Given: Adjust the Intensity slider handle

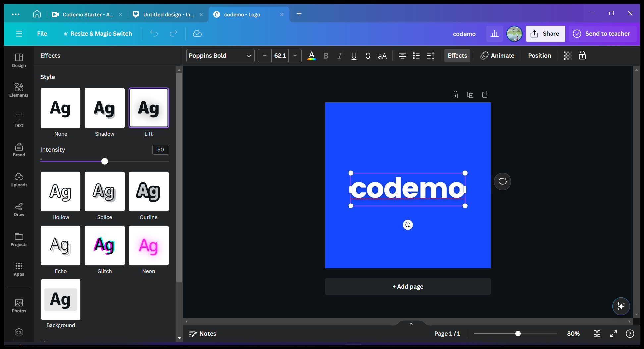Looking at the screenshot, I should point(105,161).
